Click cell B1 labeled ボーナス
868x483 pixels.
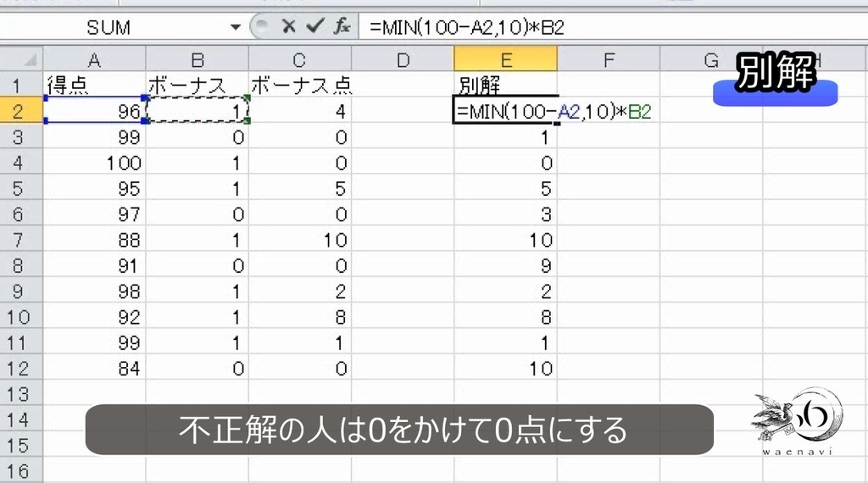pyautogui.click(x=197, y=85)
